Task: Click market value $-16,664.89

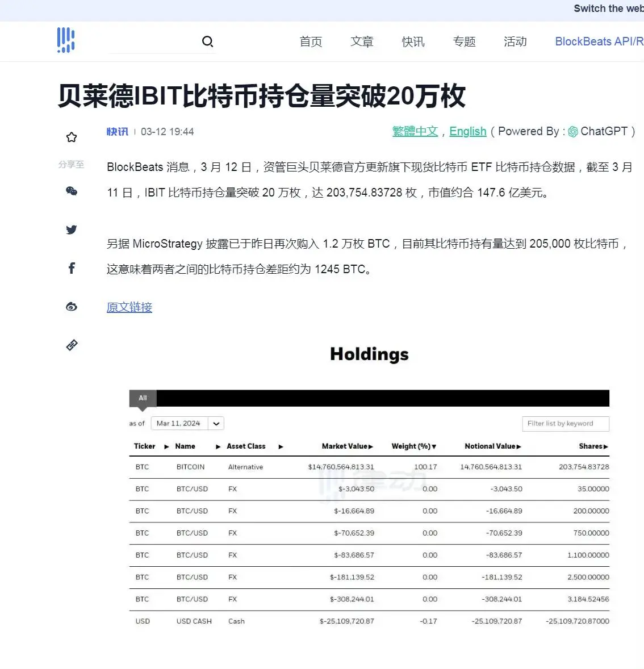Action: tap(354, 511)
